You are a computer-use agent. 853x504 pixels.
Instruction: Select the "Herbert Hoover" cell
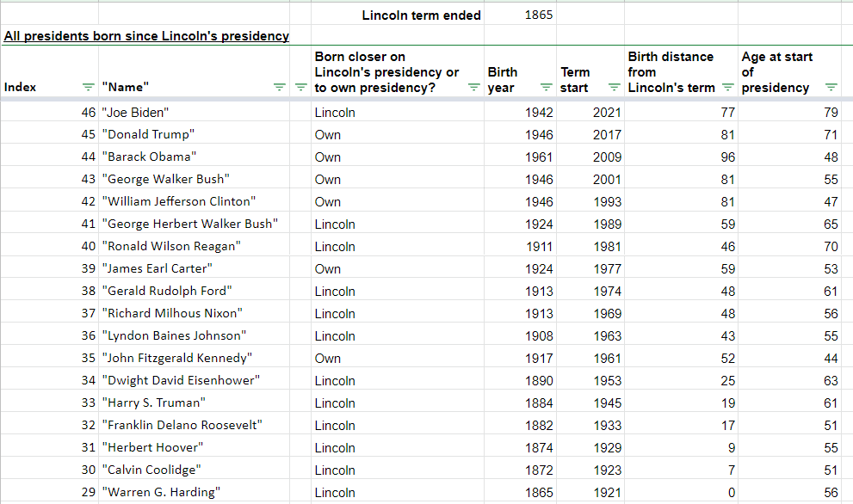pyautogui.click(x=195, y=447)
